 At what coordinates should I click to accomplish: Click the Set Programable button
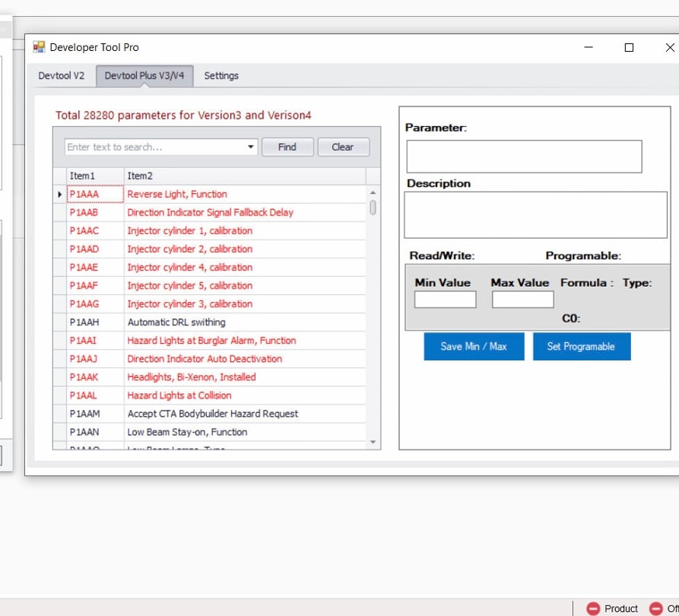[x=581, y=346]
